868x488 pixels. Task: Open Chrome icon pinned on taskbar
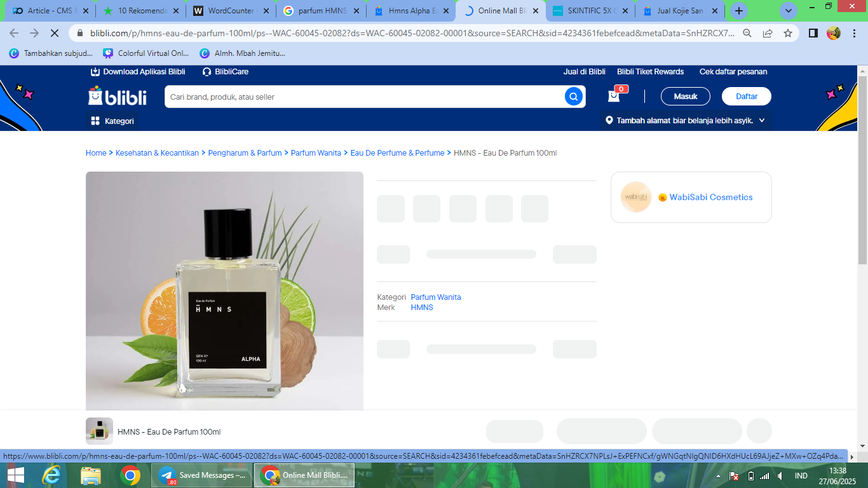click(130, 475)
